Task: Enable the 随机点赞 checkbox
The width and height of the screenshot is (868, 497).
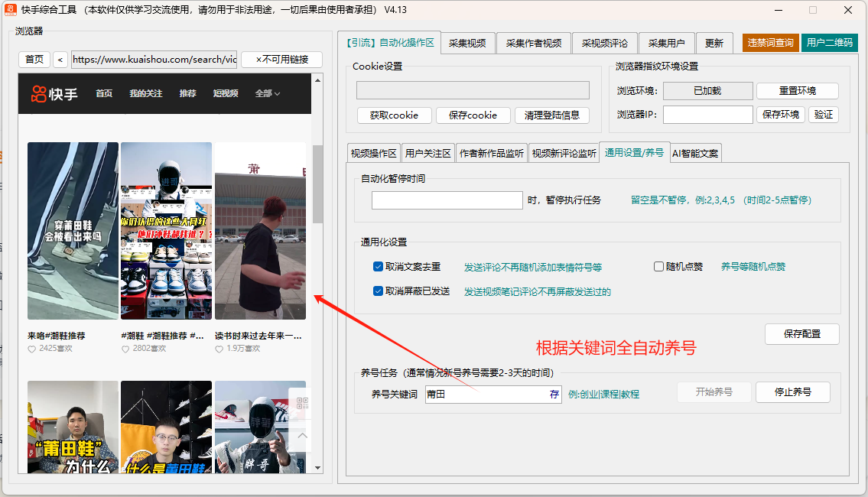Action: click(659, 267)
